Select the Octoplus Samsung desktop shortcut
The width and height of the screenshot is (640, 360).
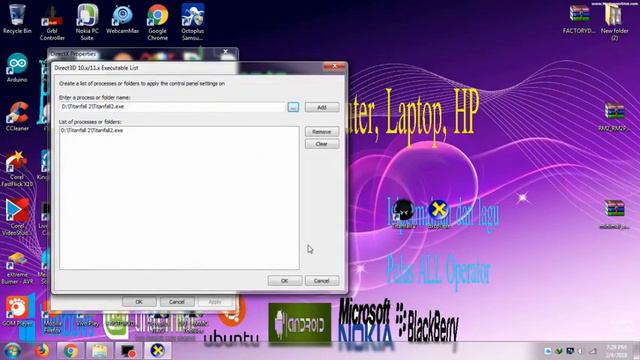tap(192, 22)
